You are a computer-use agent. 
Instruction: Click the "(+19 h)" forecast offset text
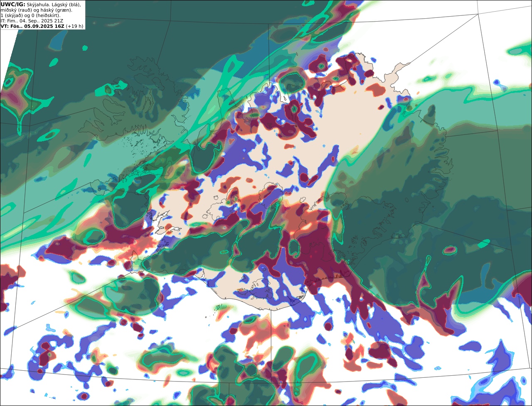click(74, 26)
